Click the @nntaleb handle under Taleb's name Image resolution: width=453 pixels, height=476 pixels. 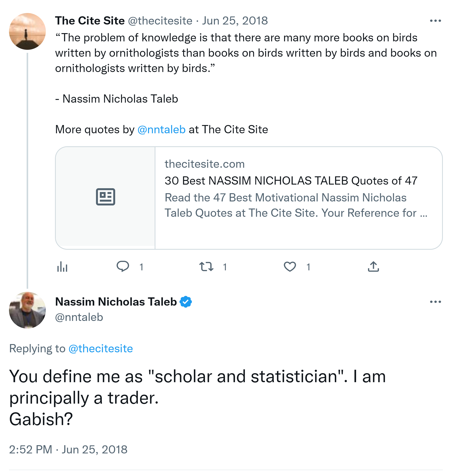click(79, 317)
